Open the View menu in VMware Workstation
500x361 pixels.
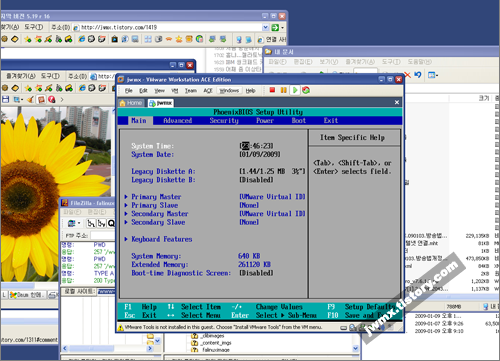point(159,91)
